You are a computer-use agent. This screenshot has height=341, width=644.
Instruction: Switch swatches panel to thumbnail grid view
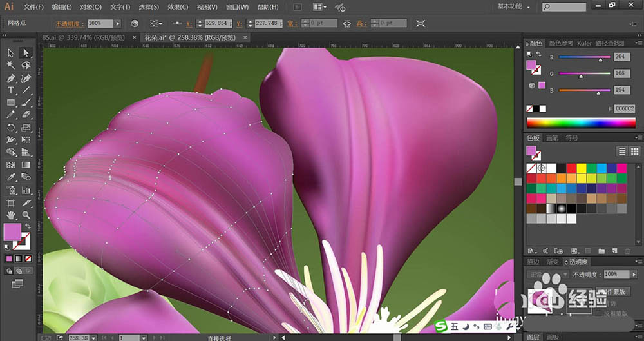pyautogui.click(x=635, y=151)
